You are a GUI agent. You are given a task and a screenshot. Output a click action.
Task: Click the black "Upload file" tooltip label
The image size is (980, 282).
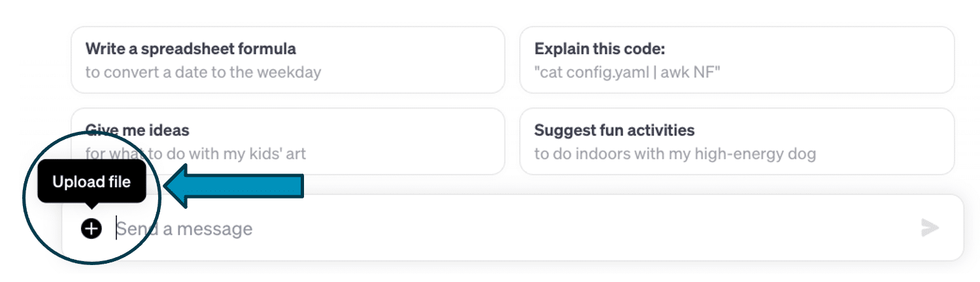coord(92,182)
